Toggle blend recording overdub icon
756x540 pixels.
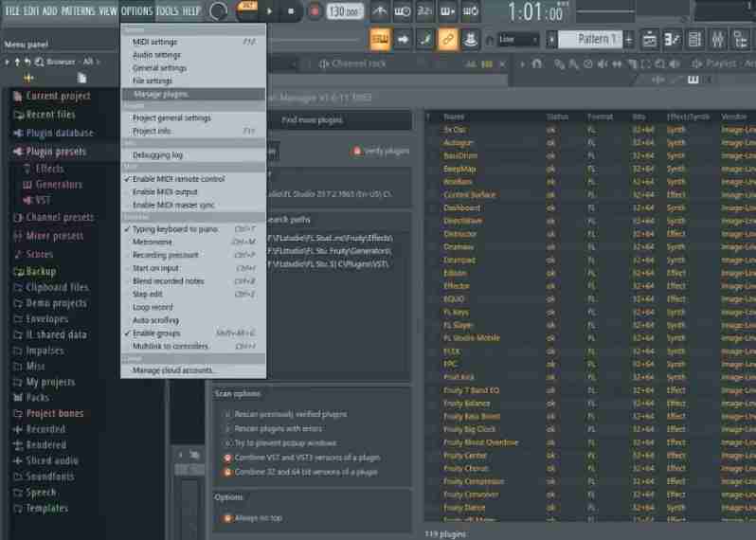tap(447, 10)
